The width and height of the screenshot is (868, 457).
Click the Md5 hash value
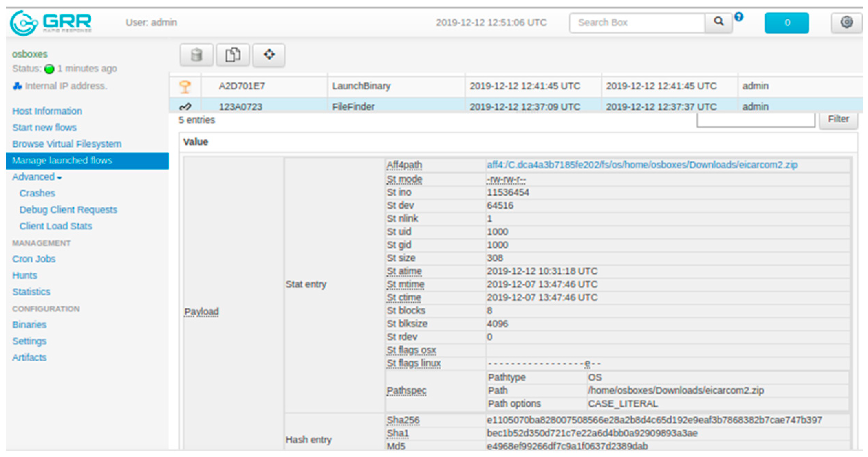(x=567, y=447)
